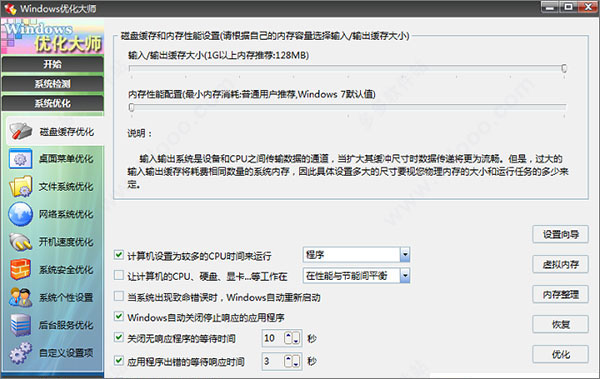The height and width of the screenshot is (379, 600).
Task: Click the Windows优化大师 logo banner
Action: pos(52,36)
